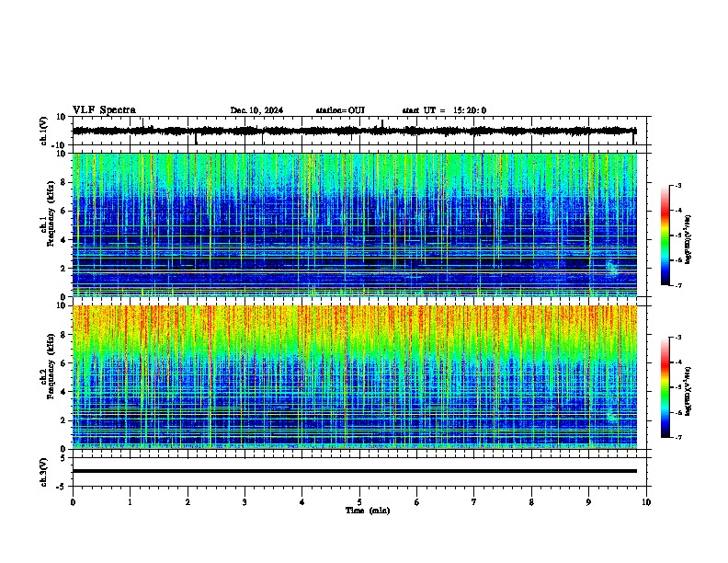Click the ch.2 colorbar log(PSD) label
728x563 pixels.
[688, 391]
